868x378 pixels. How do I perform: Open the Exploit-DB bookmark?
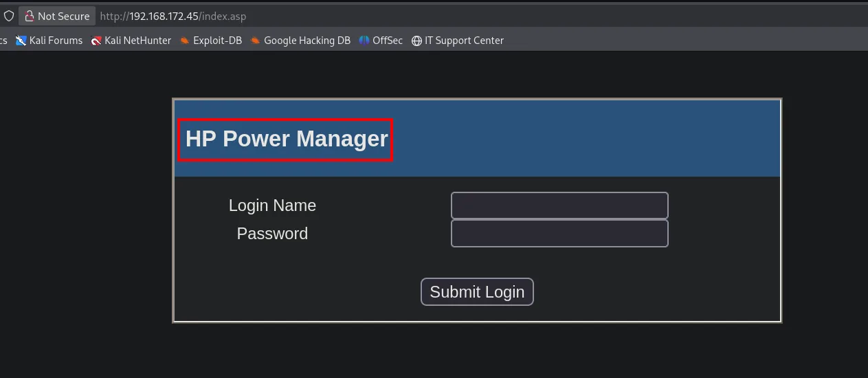click(x=211, y=41)
